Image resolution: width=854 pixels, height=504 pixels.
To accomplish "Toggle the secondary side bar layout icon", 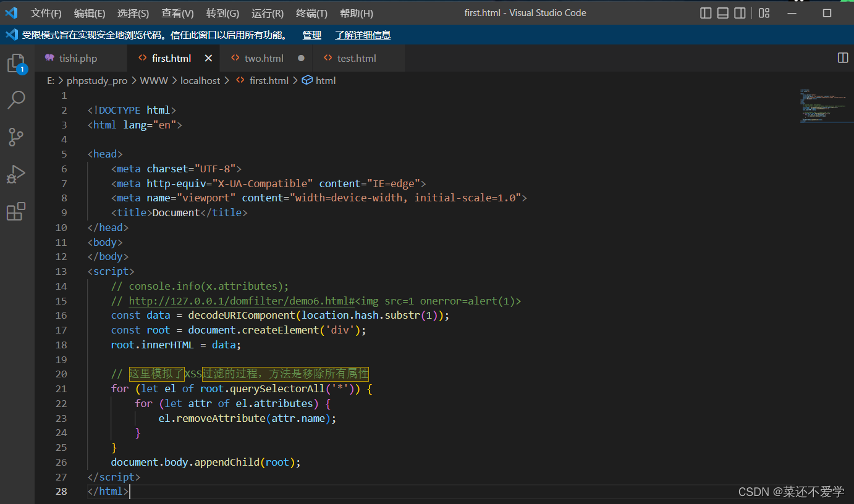I will point(740,13).
